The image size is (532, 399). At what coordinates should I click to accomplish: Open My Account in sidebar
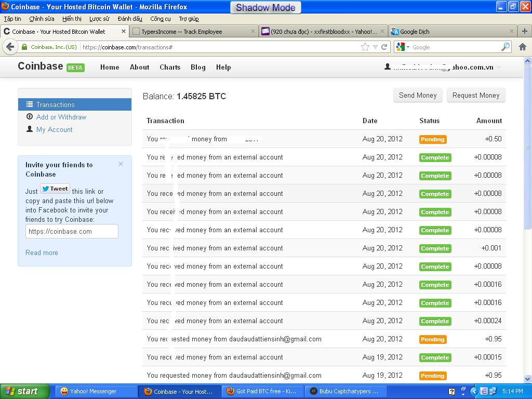(x=54, y=129)
